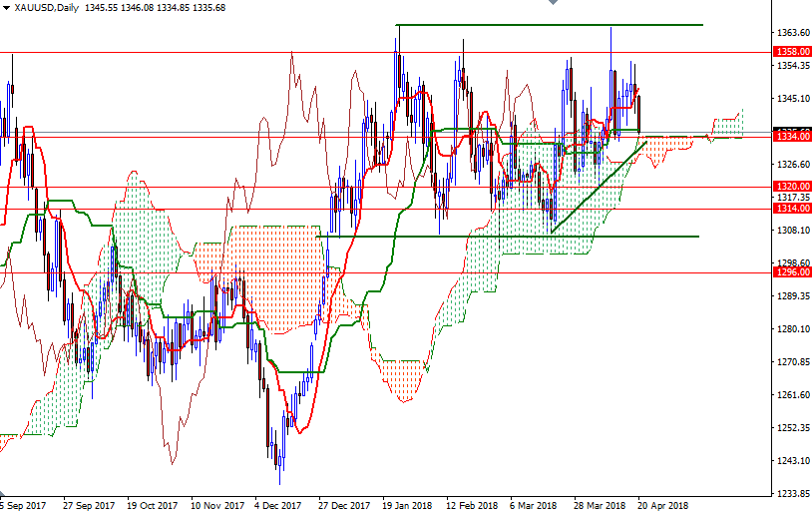
Task: Click the 19 Oct 2017 date label
Action: [152, 505]
